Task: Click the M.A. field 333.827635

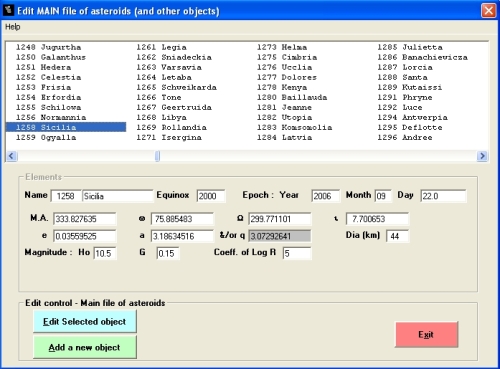Action: (x=85, y=219)
